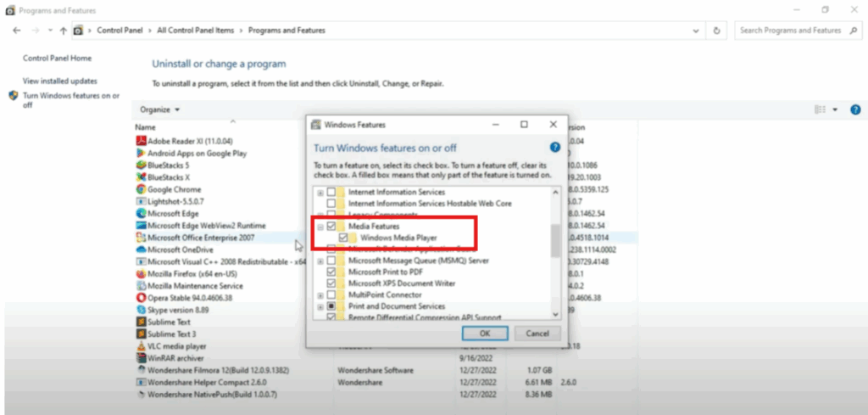Click the BlueStacks 5 program icon
This screenshot has width=868, height=415.
coord(141,165)
